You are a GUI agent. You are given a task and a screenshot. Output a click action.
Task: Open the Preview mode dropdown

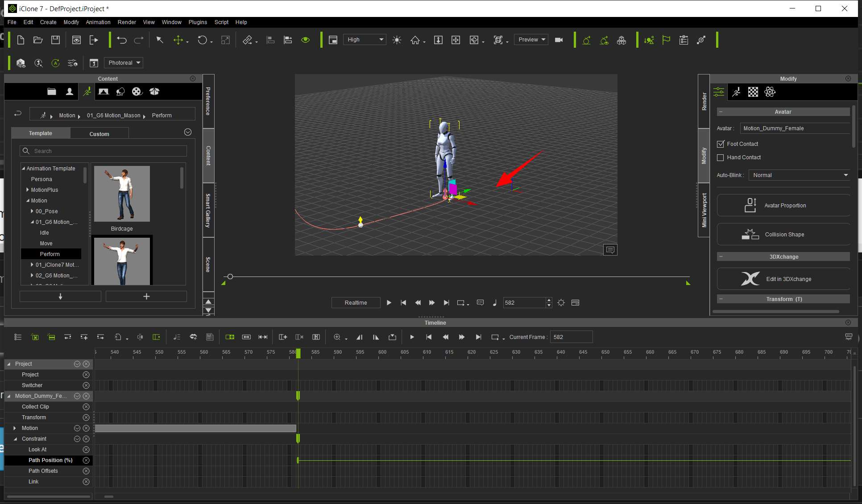coord(531,40)
